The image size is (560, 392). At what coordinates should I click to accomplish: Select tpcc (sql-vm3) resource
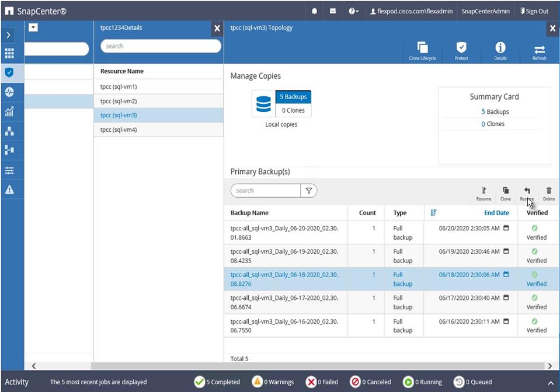click(159, 116)
